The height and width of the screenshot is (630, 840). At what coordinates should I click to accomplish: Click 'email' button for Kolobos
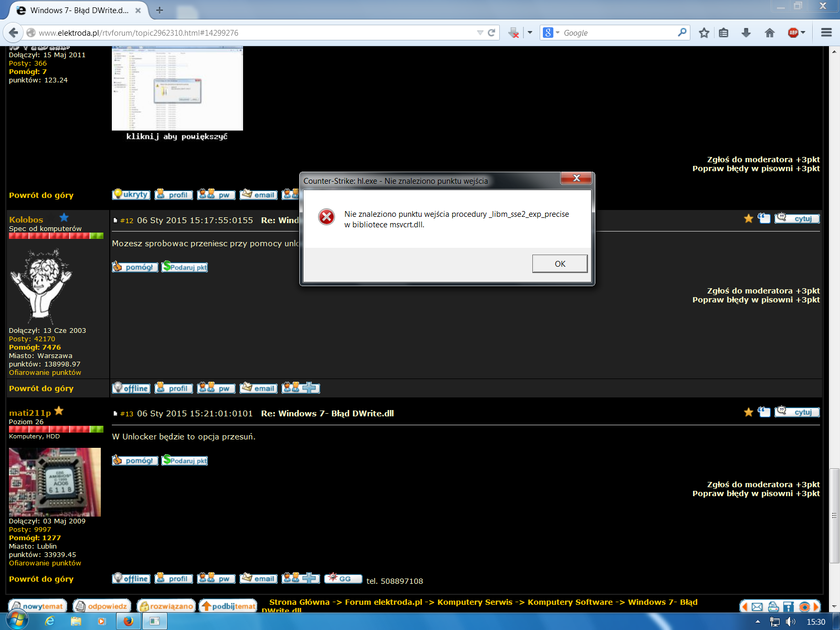tap(259, 388)
